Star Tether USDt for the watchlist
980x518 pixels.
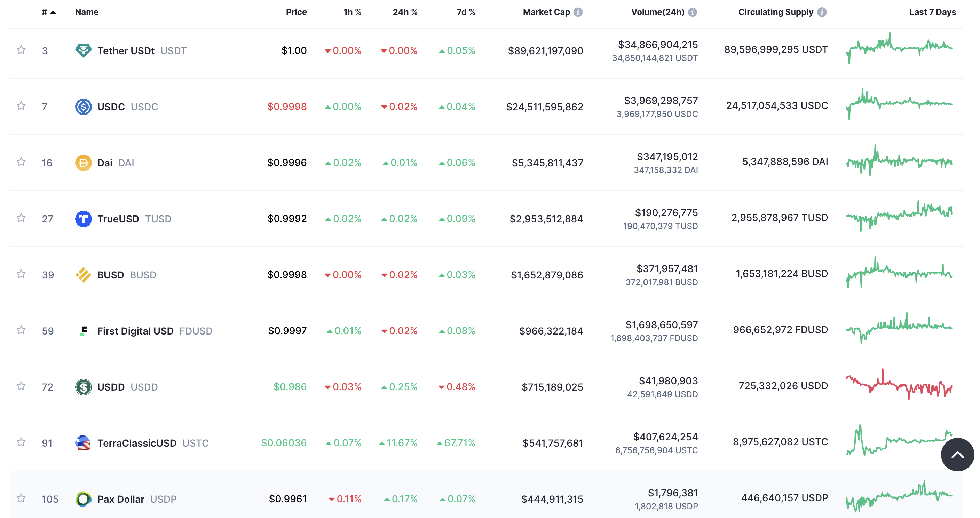coord(21,50)
